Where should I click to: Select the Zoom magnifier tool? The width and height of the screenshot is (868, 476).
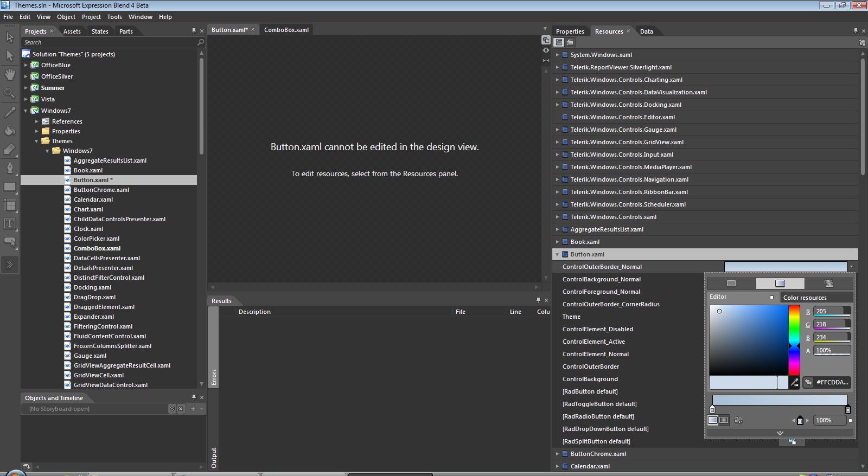point(10,93)
